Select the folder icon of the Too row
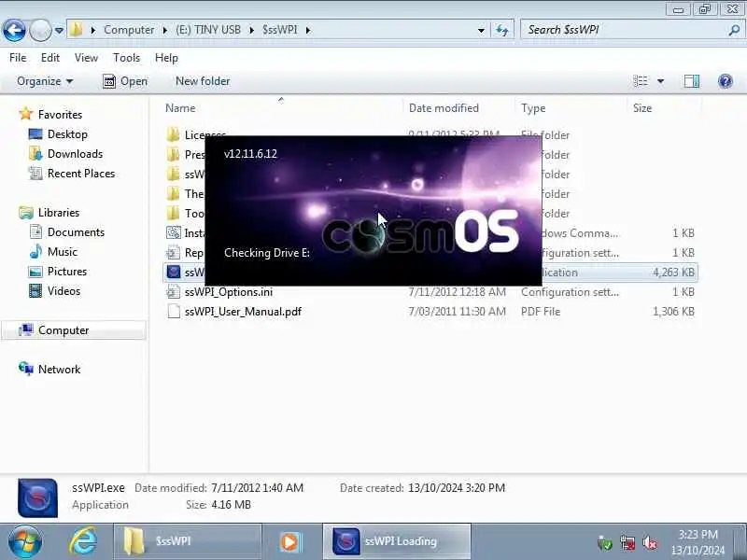The height and width of the screenshot is (560, 747). pos(174,213)
